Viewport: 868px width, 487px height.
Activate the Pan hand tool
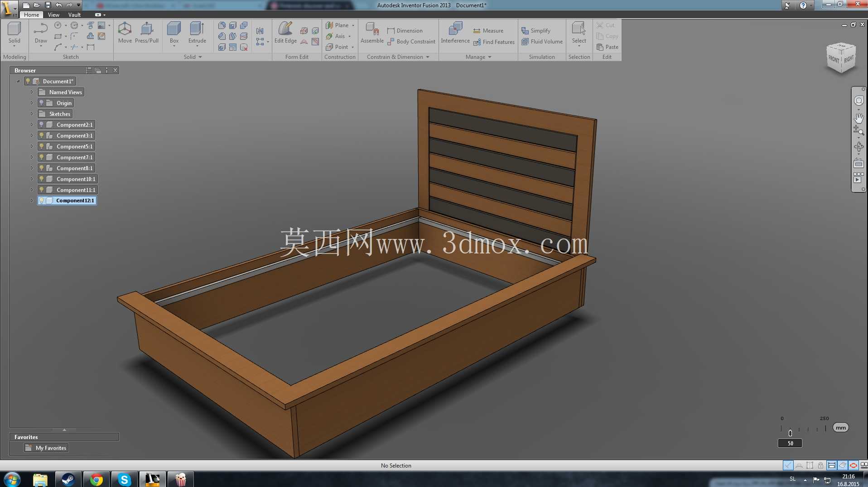858,118
